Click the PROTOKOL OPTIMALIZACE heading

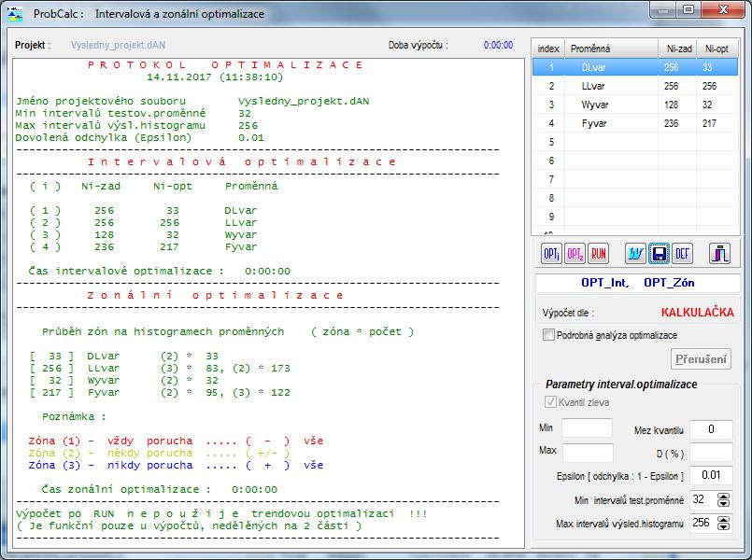pos(225,65)
